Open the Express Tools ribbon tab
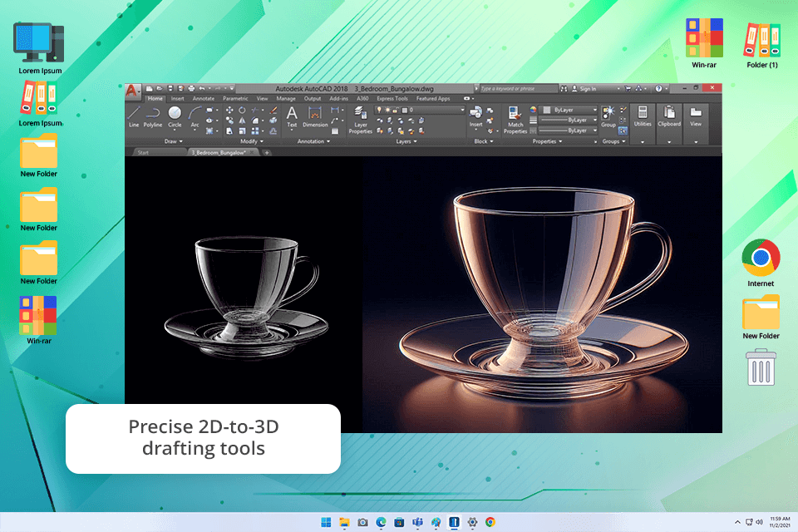The width and height of the screenshot is (798, 532). click(392, 99)
